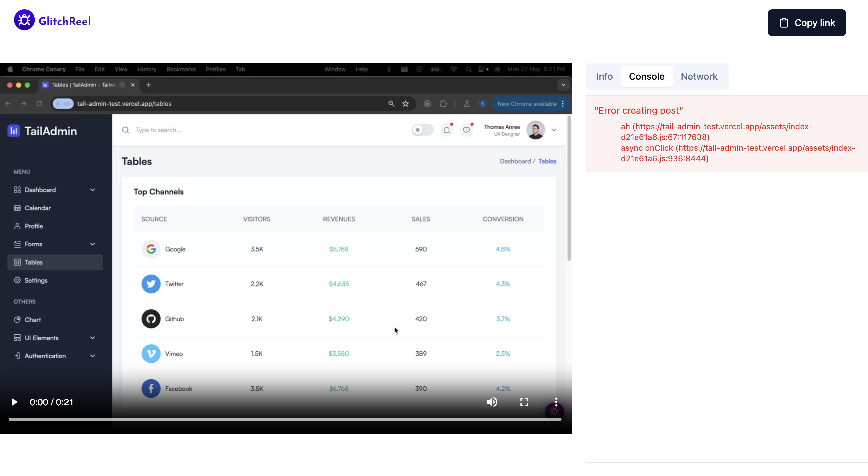Click the VISITORS column header
868x476 pixels.
(x=257, y=219)
